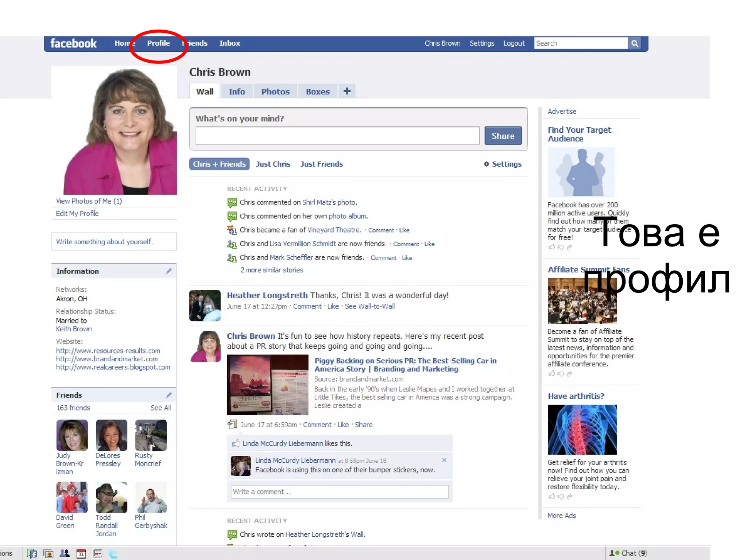Open Twitter app icon in bottom bar
The image size is (747, 560).
pos(113,554)
